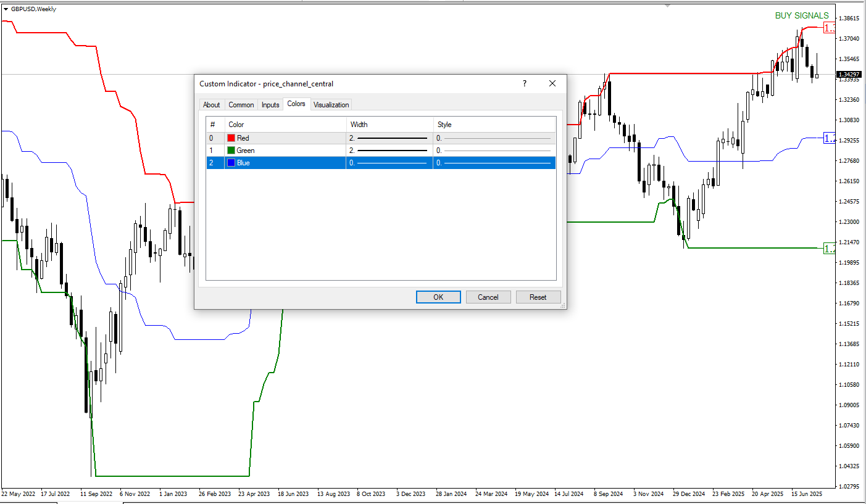Select the Green color swatch in row 1

[231, 151]
